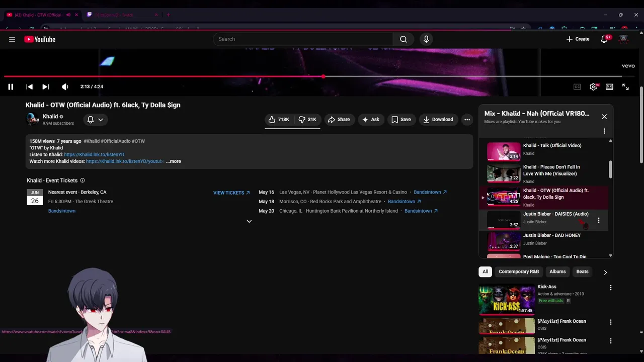The width and height of the screenshot is (644, 362).
Task: Open the notifications bell
Action: pos(605,39)
